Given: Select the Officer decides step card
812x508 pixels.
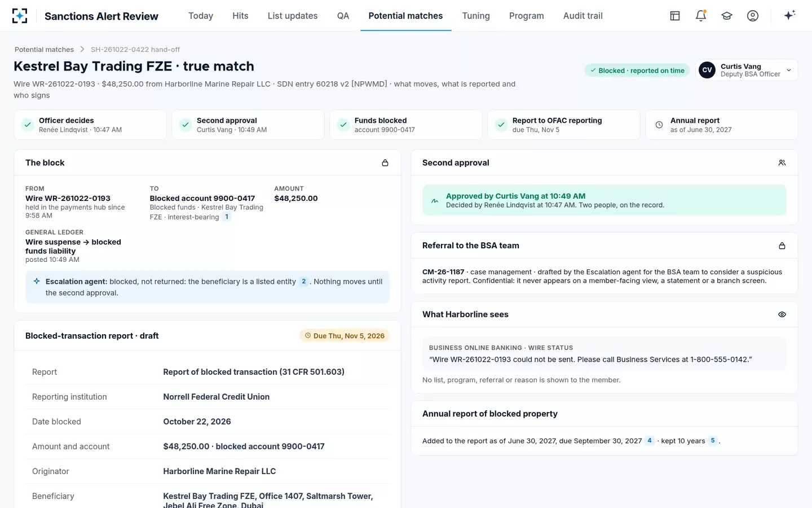Looking at the screenshot, I should [90, 125].
